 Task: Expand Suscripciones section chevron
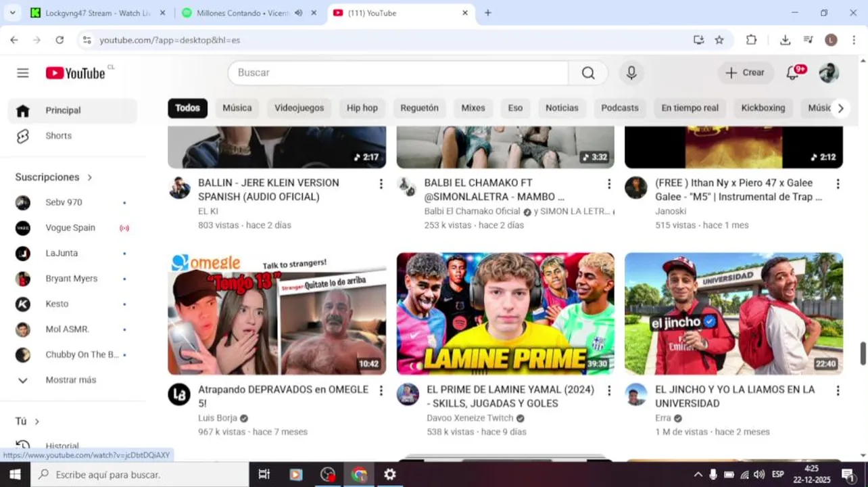(x=89, y=177)
